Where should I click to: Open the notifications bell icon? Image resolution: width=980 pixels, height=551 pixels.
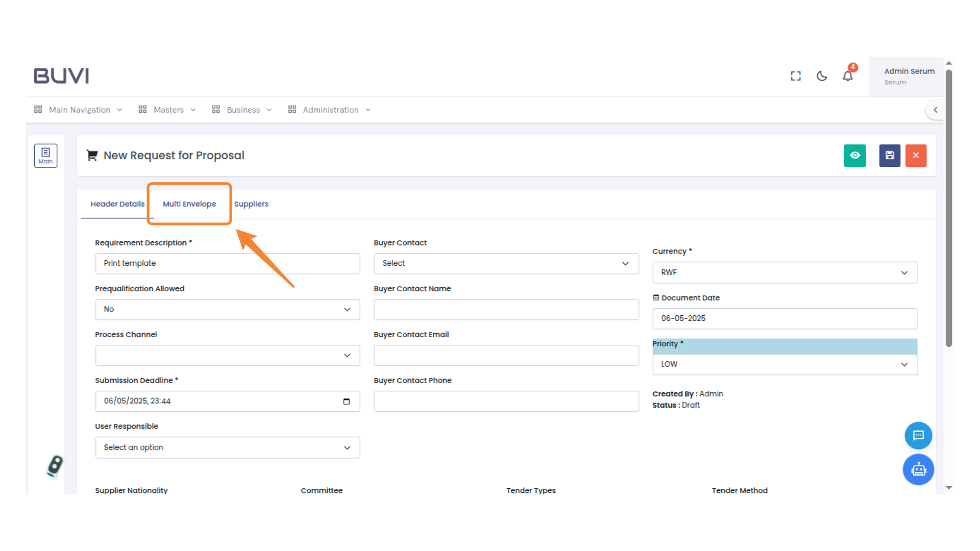click(x=847, y=76)
